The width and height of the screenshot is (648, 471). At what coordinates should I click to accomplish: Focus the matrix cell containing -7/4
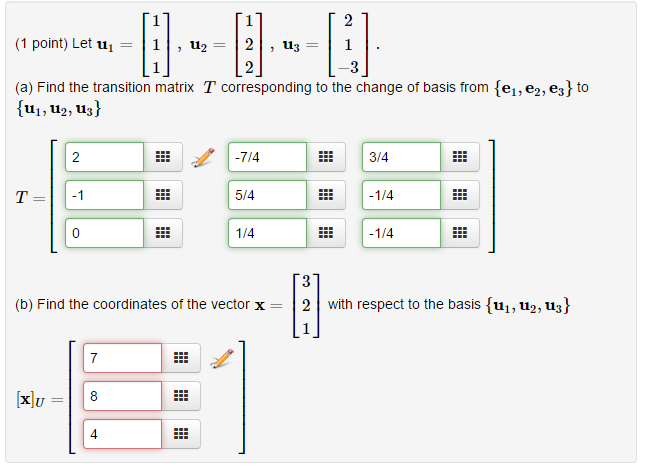(x=267, y=157)
